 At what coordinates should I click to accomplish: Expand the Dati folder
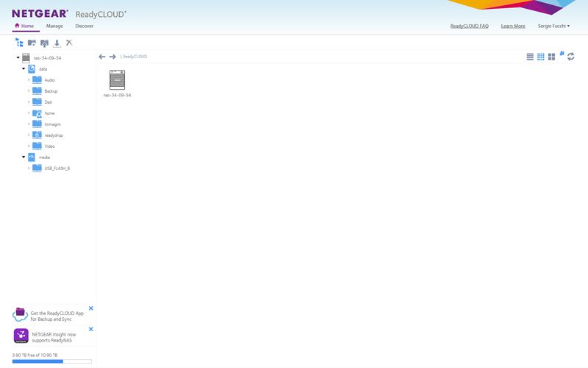29,102
